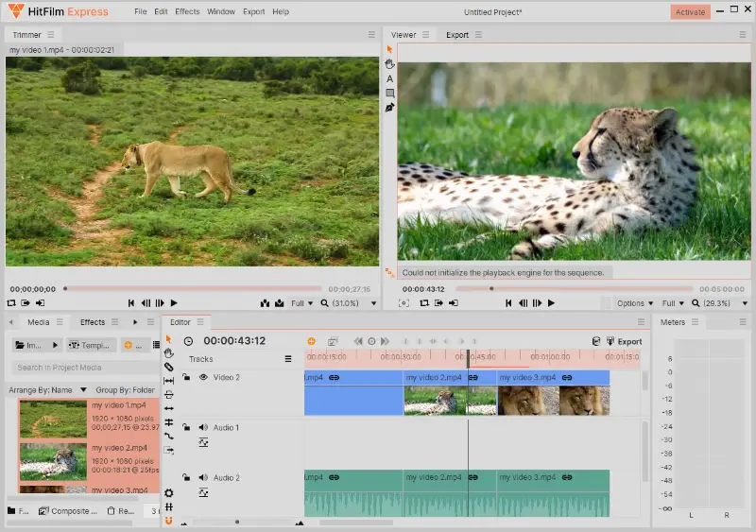Select the Editor slice razor tool

point(169,367)
